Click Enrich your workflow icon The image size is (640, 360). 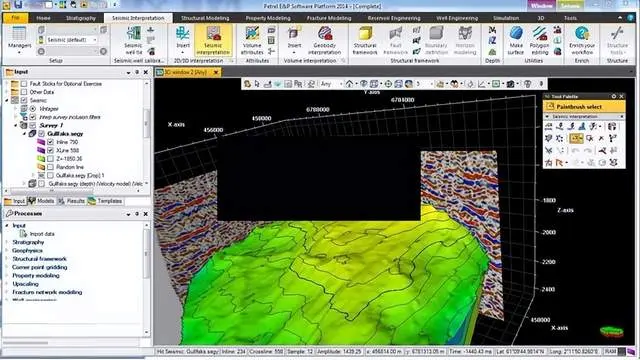coord(582,40)
